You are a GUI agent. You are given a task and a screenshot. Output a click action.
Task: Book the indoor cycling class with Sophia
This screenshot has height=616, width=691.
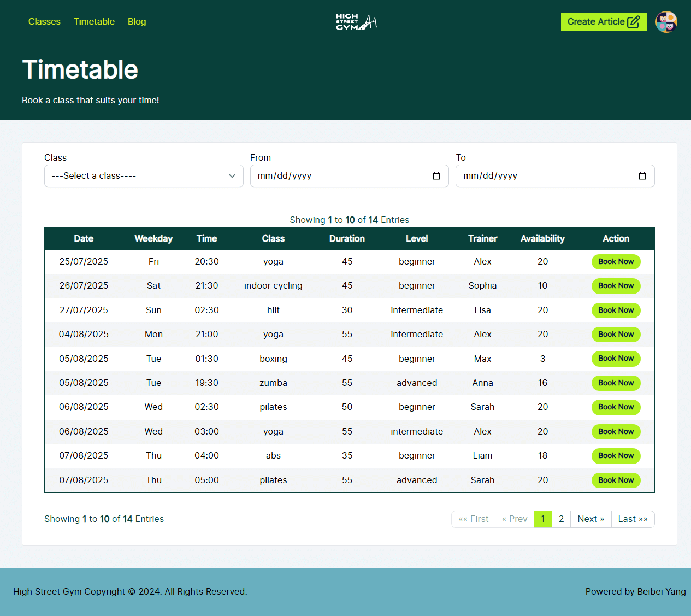pos(616,286)
